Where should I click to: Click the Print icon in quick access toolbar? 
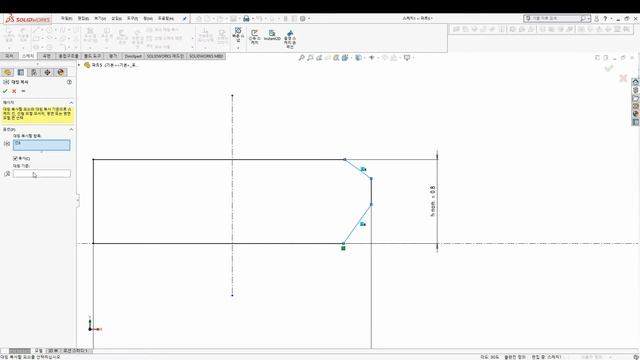click(246, 19)
